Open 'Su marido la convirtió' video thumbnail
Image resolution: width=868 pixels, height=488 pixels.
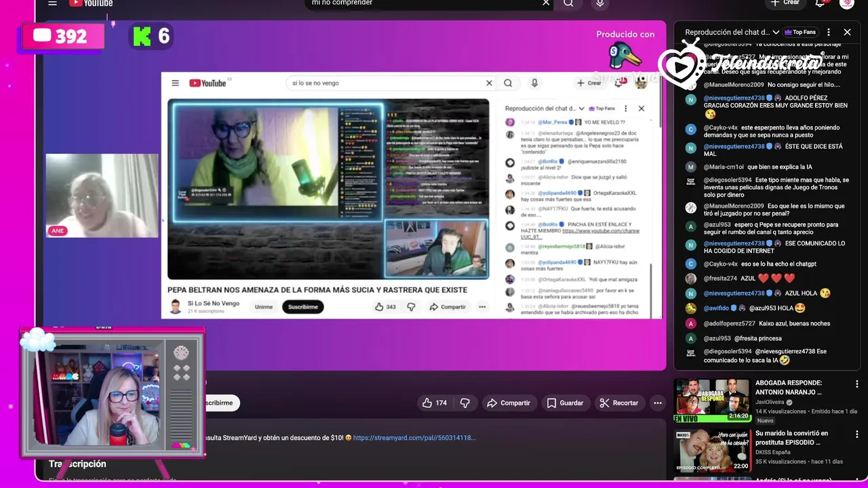tap(712, 450)
